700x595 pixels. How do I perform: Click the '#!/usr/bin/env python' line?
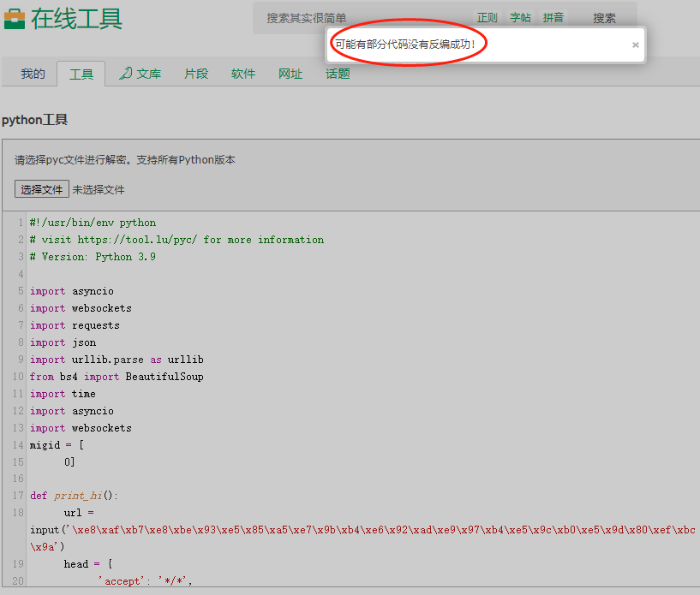coord(93,223)
